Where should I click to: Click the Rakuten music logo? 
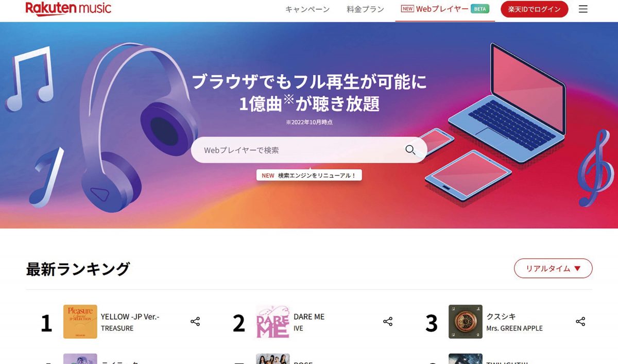coord(68,8)
